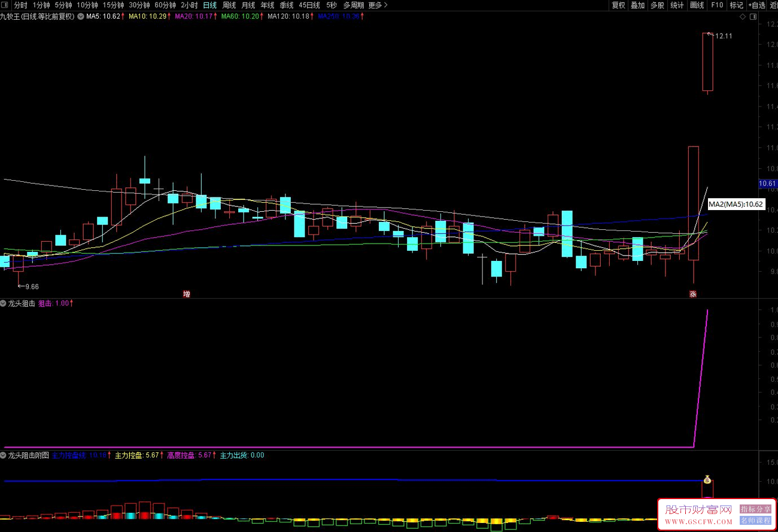The height and width of the screenshot is (532, 778).
Task: Select the 5秒 period tab
Action: click(332, 5)
